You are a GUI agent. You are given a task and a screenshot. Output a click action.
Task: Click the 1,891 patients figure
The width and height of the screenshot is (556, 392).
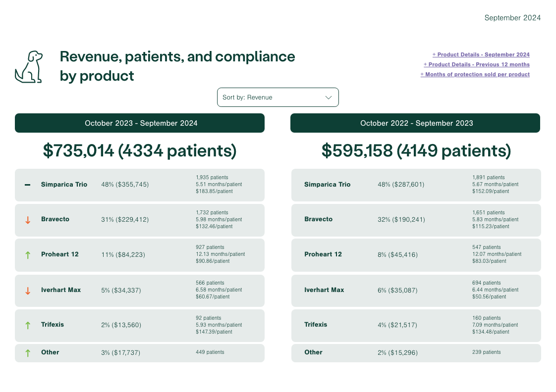click(488, 177)
